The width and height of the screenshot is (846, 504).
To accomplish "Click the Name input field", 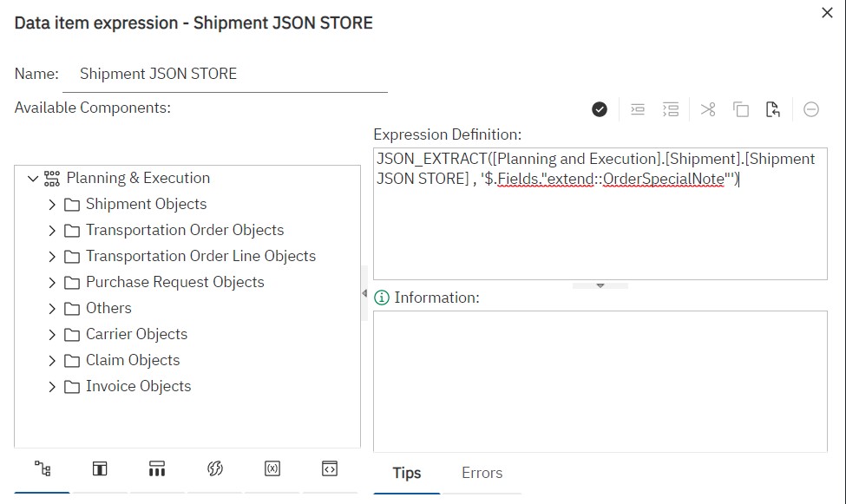I will (x=226, y=74).
